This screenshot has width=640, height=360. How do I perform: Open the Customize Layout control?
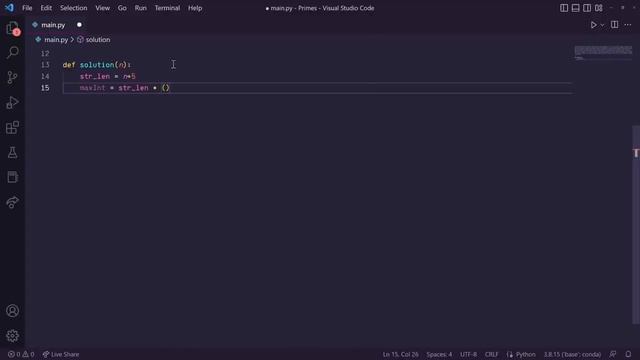[x=599, y=8]
